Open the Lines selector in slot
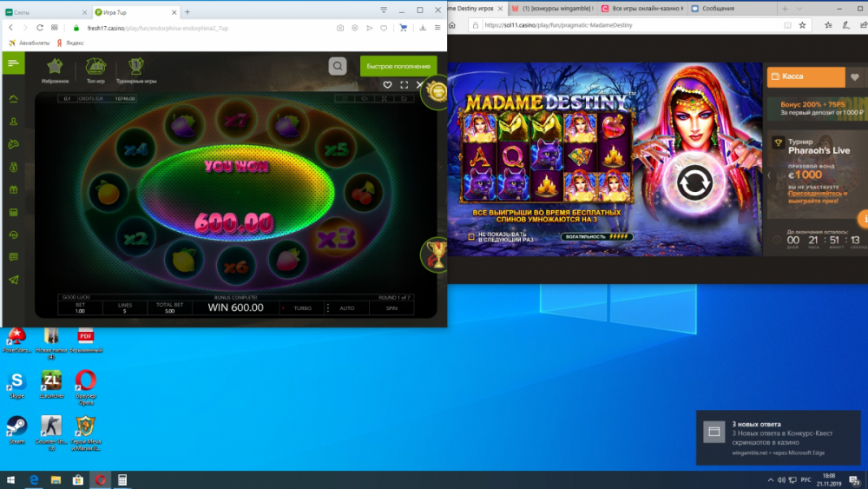Image resolution: width=868 pixels, height=489 pixels. pos(124,307)
